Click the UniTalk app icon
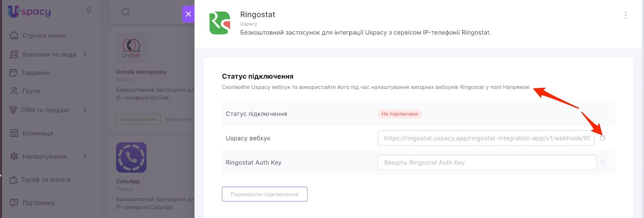 coord(131,48)
